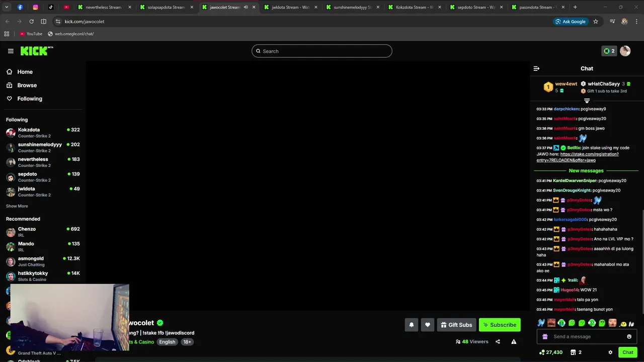
Task: Switch to the pasondota Stream tab
Action: click(538, 7)
